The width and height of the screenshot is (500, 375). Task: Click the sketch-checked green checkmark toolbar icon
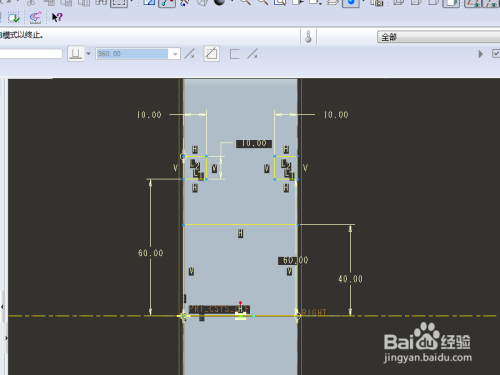(14, 18)
